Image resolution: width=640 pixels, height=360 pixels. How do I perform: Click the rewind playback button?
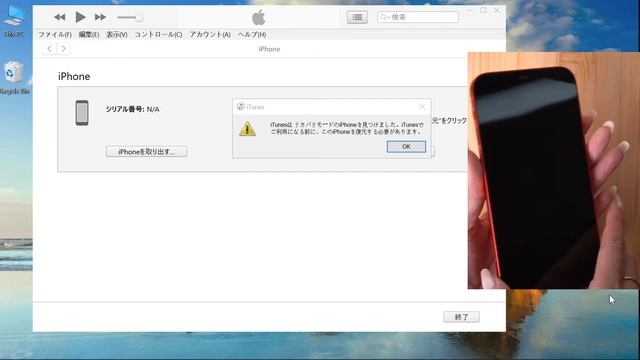[x=60, y=17]
